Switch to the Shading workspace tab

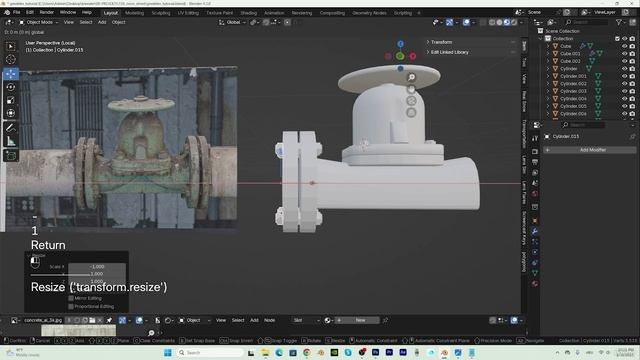tap(248, 13)
